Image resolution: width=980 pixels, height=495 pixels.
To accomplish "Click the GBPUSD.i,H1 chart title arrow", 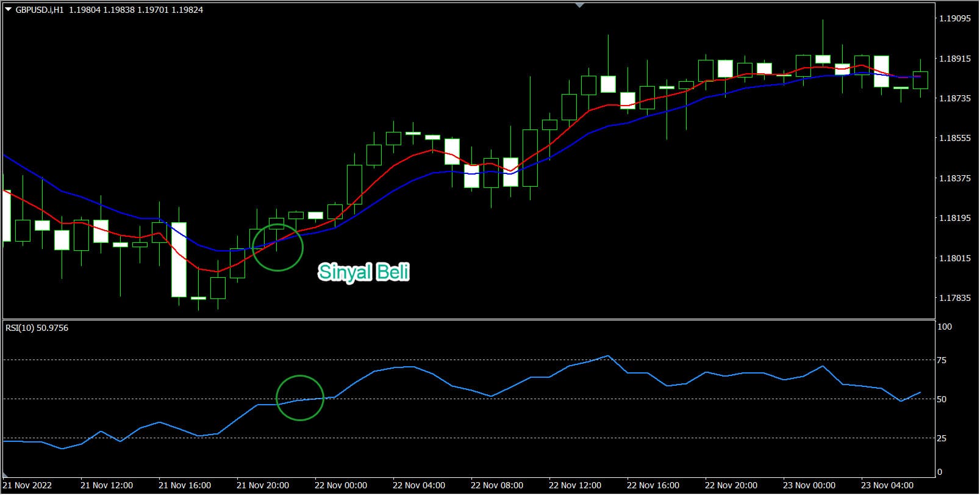I will pyautogui.click(x=9, y=10).
